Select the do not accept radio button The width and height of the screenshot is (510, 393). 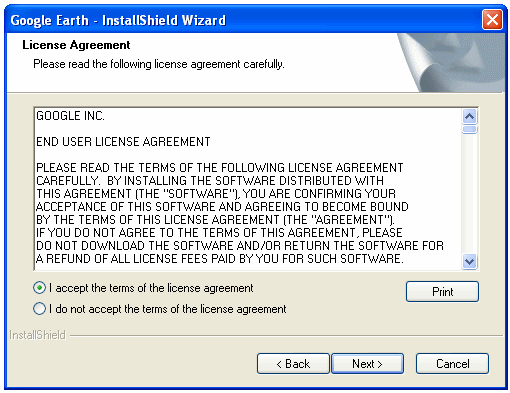click(39, 309)
